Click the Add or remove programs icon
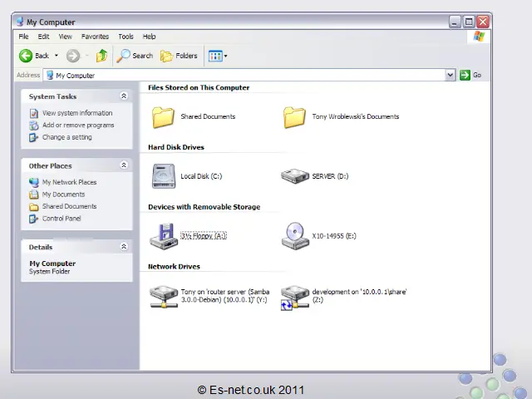 (34, 126)
